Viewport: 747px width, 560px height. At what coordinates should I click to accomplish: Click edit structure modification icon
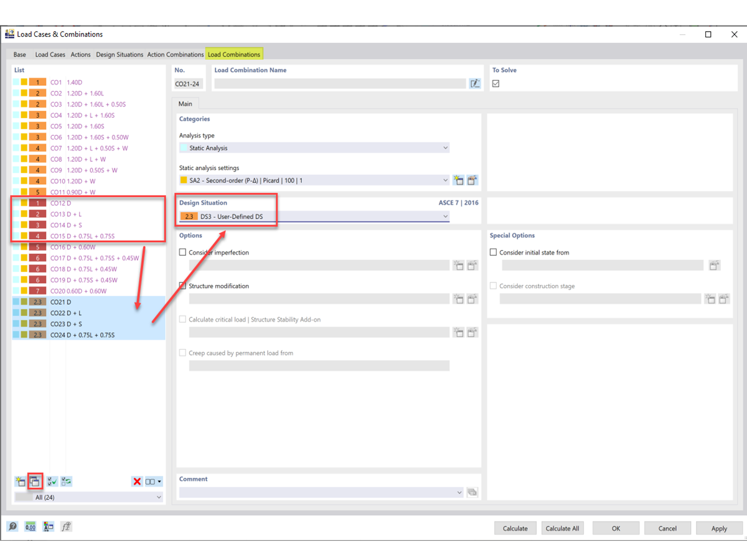pos(472,299)
